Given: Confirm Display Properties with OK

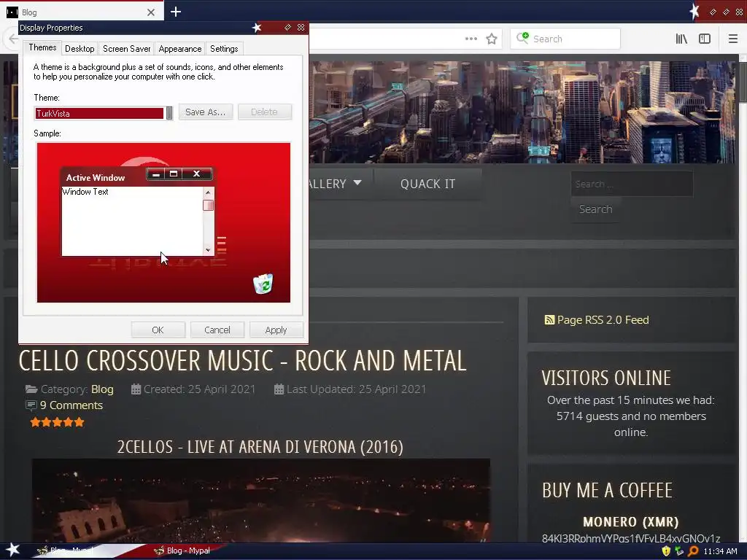Looking at the screenshot, I should (x=158, y=330).
